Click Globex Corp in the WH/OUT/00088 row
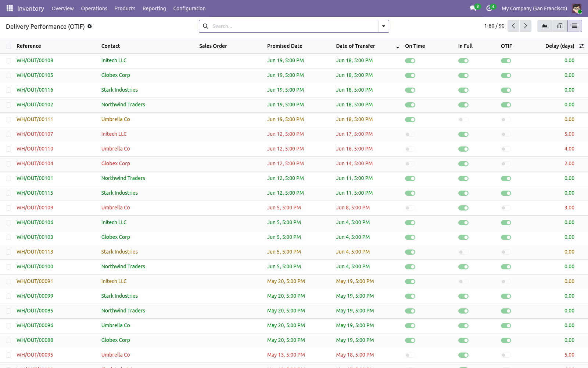 click(116, 340)
